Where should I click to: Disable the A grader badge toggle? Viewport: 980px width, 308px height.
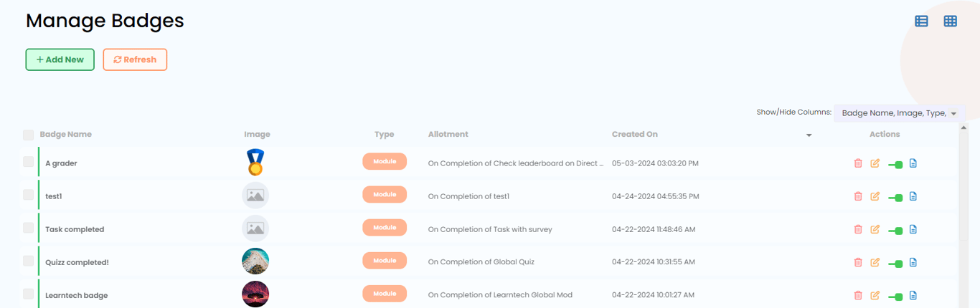[895, 164]
